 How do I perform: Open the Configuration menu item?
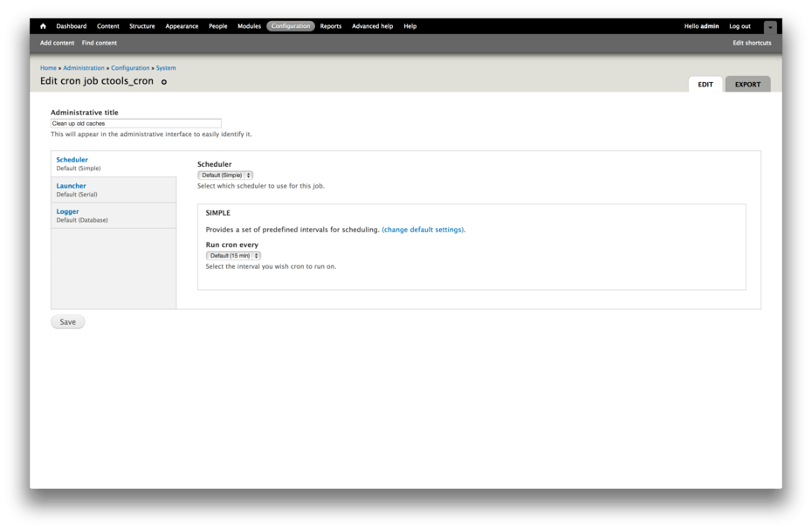click(x=291, y=26)
